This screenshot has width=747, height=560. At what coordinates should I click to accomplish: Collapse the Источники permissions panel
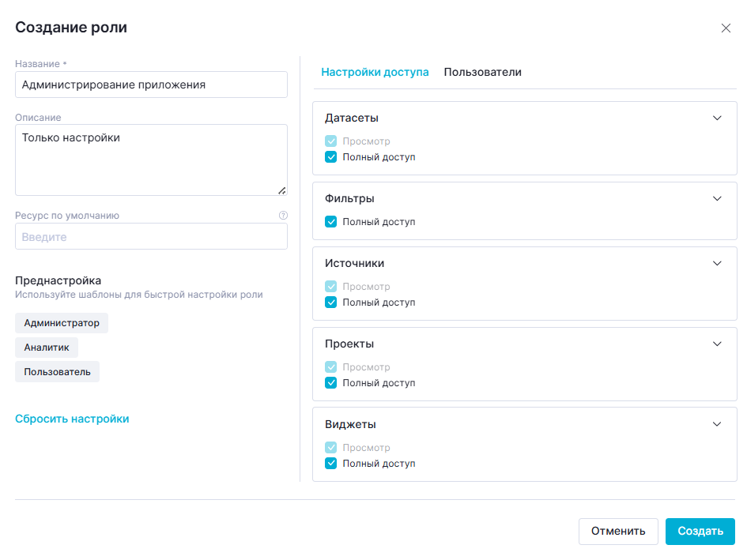click(717, 263)
